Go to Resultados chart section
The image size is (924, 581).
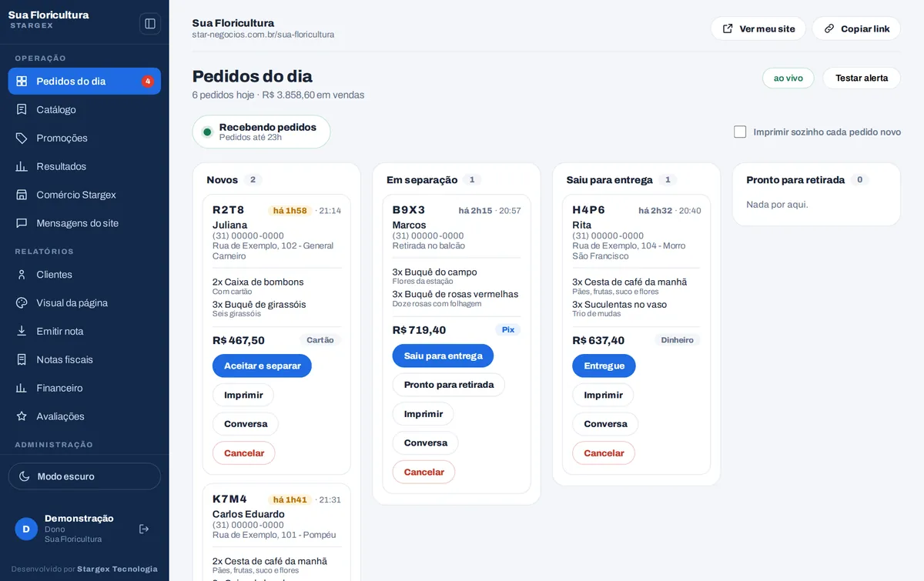point(85,166)
